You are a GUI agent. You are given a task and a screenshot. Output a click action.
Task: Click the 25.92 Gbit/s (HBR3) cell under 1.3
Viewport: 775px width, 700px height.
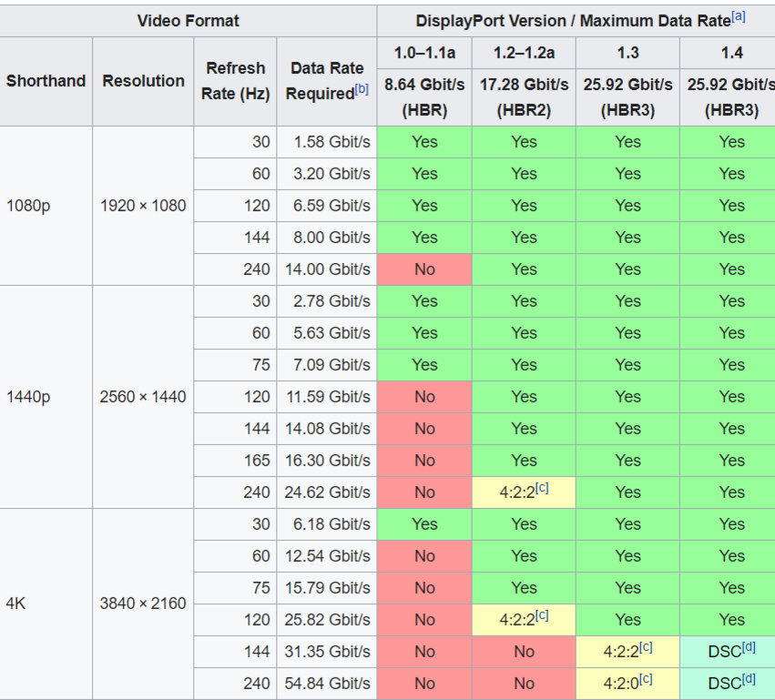(x=627, y=97)
